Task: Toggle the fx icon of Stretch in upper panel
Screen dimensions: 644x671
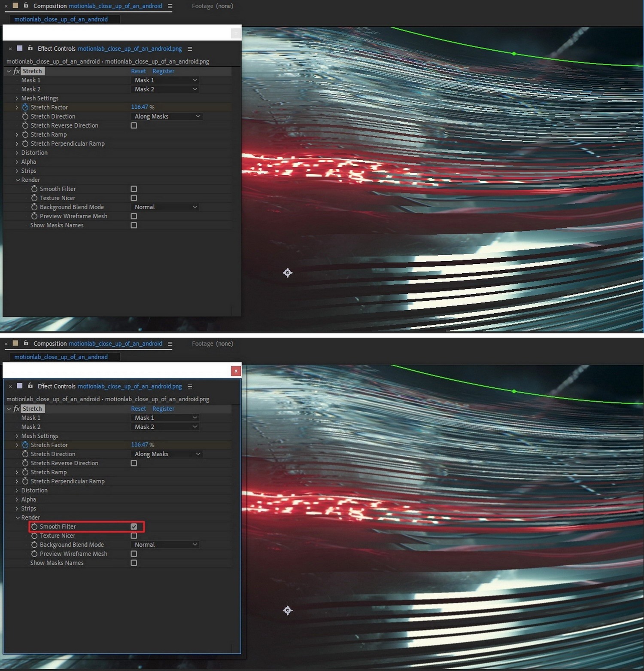Action: pyautogui.click(x=17, y=71)
